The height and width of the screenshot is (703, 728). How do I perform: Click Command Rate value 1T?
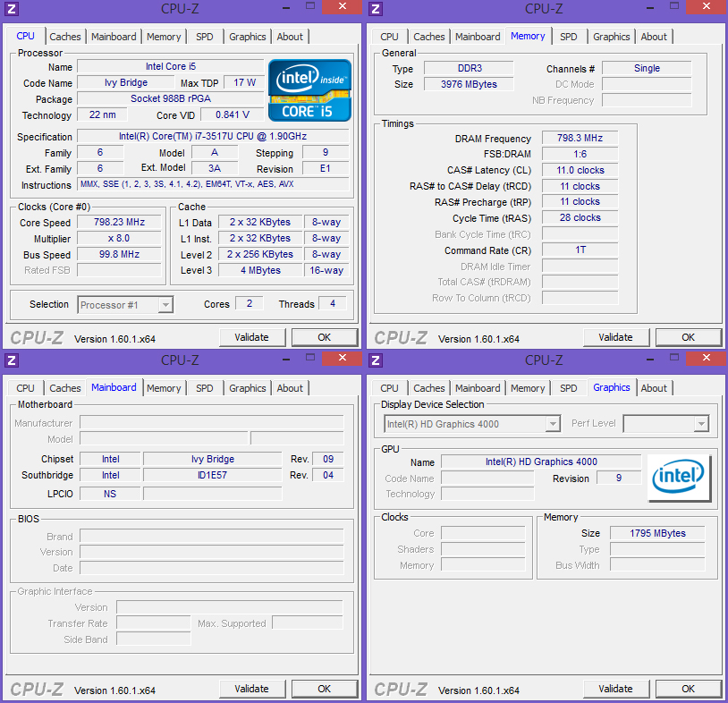point(580,250)
